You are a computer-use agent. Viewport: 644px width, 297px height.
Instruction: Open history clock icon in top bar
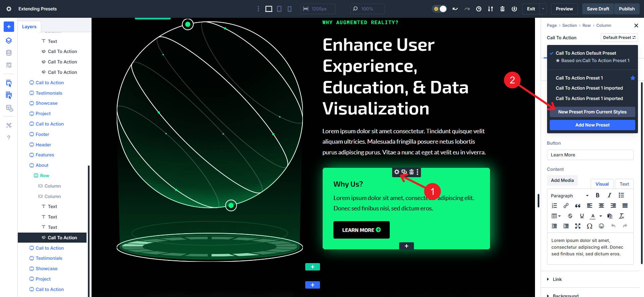click(479, 9)
